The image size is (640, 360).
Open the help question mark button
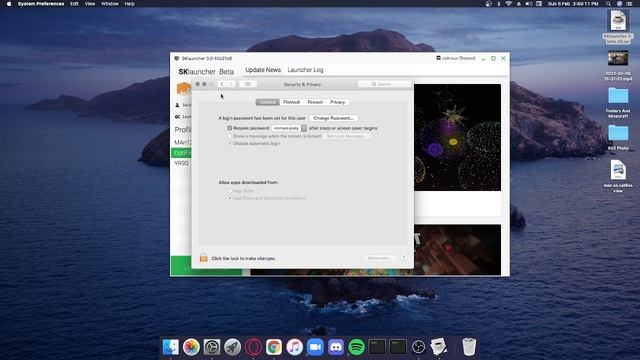tap(403, 258)
